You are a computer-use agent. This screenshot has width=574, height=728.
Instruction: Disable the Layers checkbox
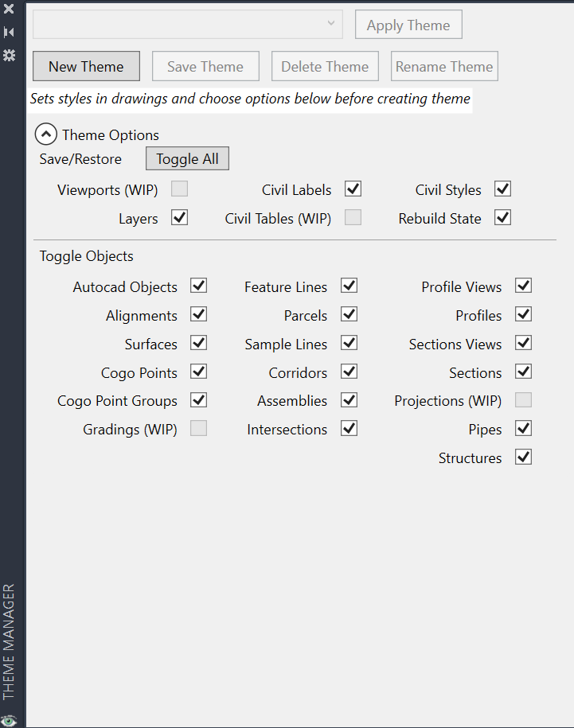180,217
